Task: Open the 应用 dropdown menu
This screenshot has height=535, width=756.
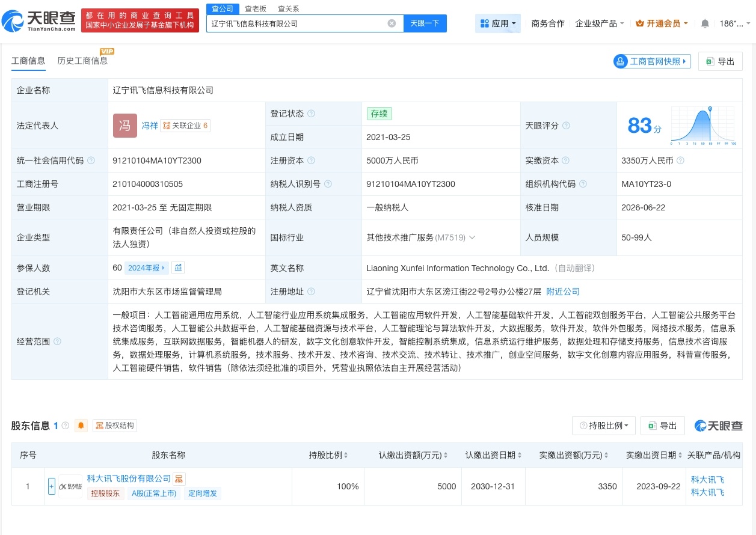Action: coord(498,23)
